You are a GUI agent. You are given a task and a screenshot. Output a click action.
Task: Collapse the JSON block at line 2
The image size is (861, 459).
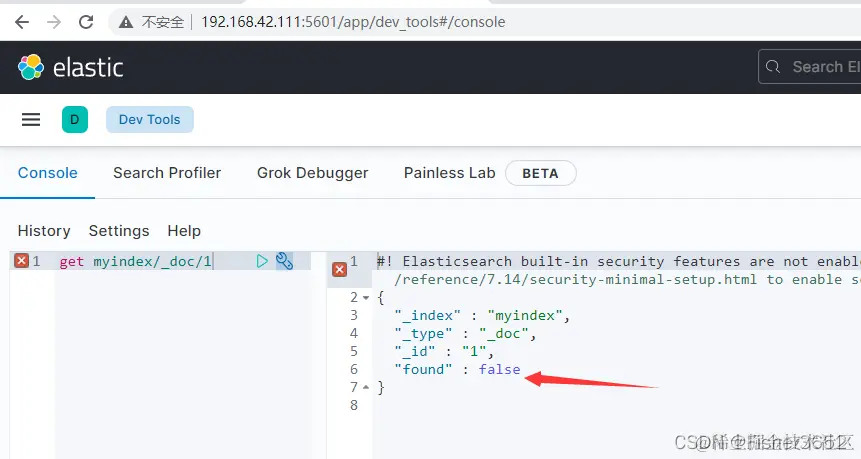(x=366, y=298)
